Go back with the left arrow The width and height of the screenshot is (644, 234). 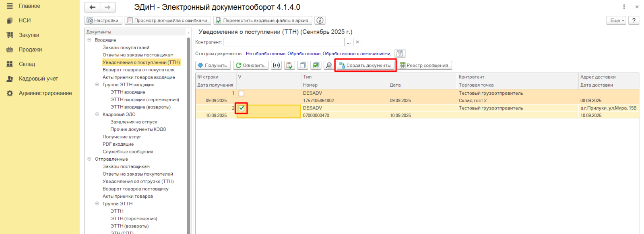[x=93, y=7]
